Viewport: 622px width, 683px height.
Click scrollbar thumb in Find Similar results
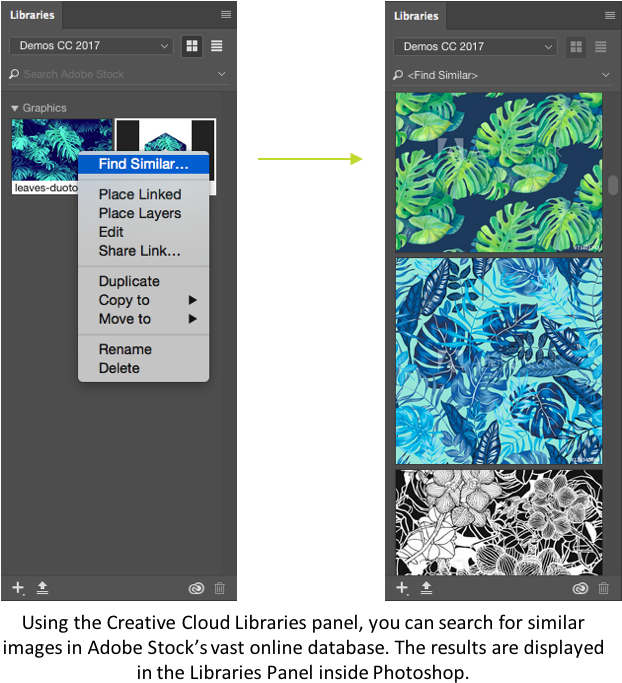click(x=613, y=185)
